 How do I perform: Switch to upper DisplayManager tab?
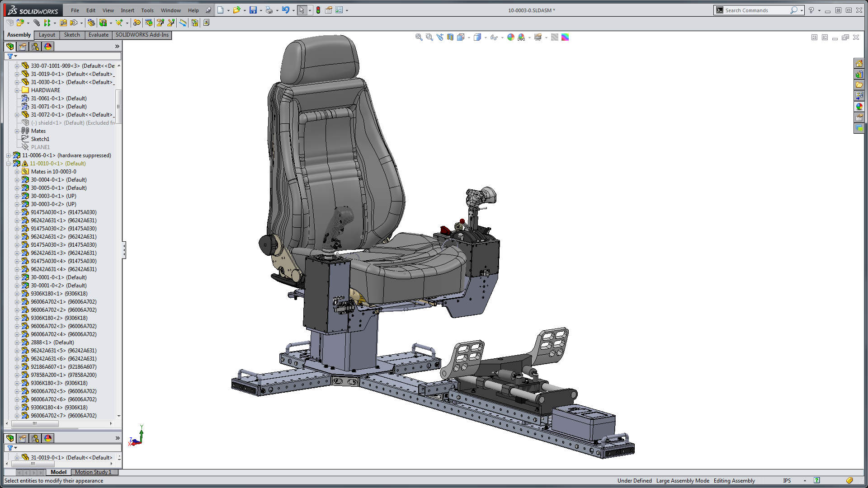click(48, 46)
